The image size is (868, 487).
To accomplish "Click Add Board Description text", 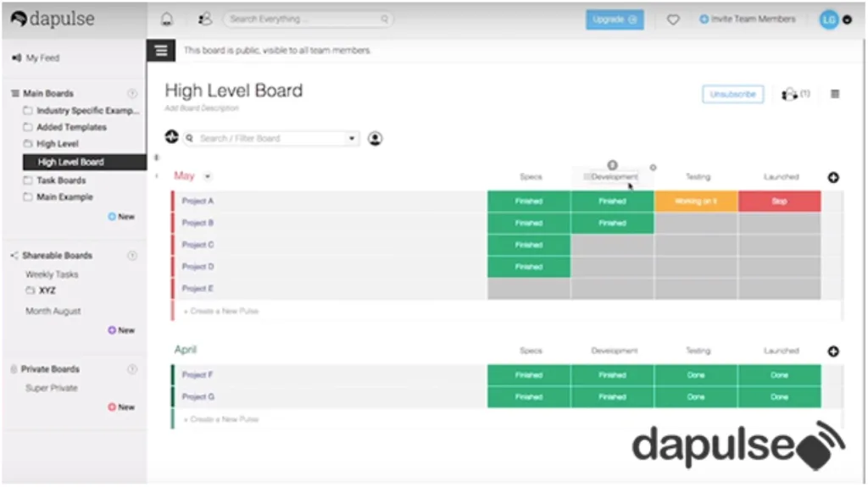I will click(202, 108).
